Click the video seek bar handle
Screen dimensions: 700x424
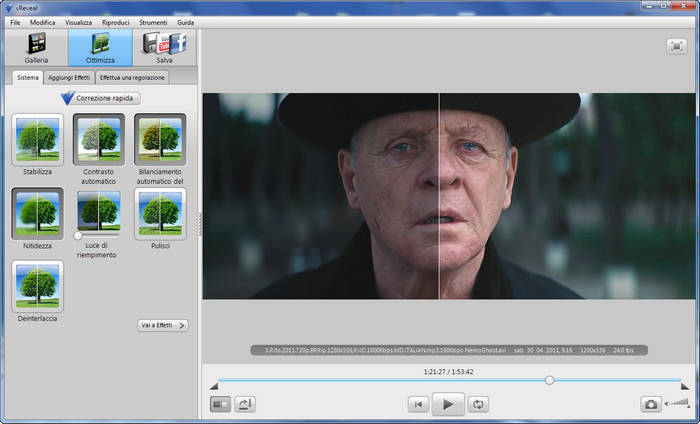[550, 380]
